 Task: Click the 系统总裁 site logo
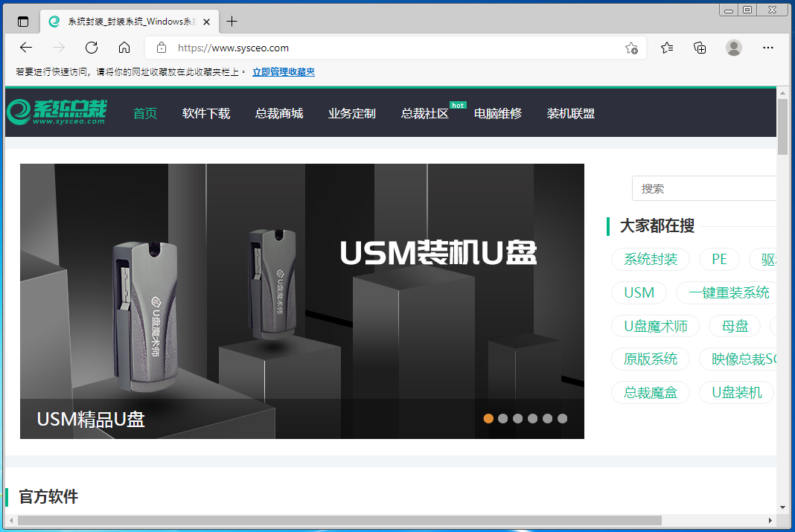point(57,112)
